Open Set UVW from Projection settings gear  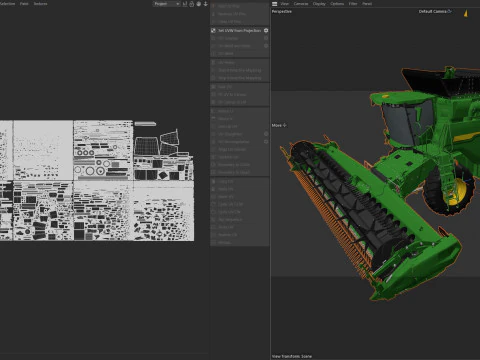pyautogui.click(x=266, y=30)
